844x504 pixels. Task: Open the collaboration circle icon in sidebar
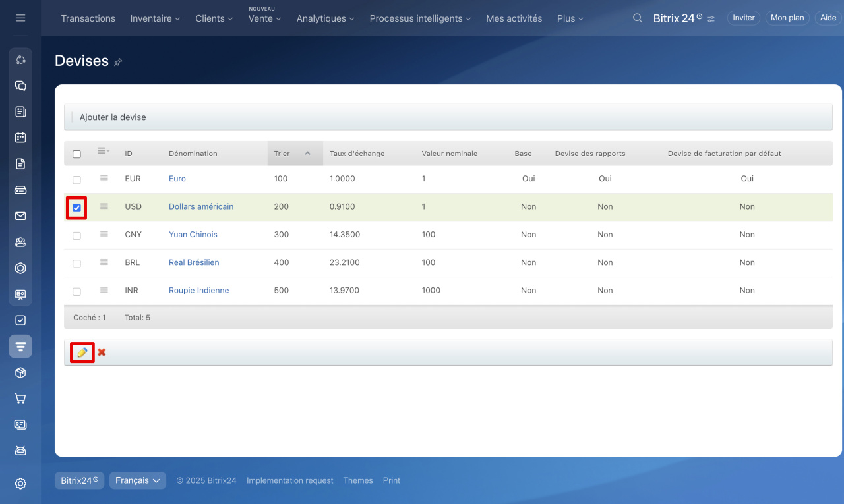[x=20, y=60]
